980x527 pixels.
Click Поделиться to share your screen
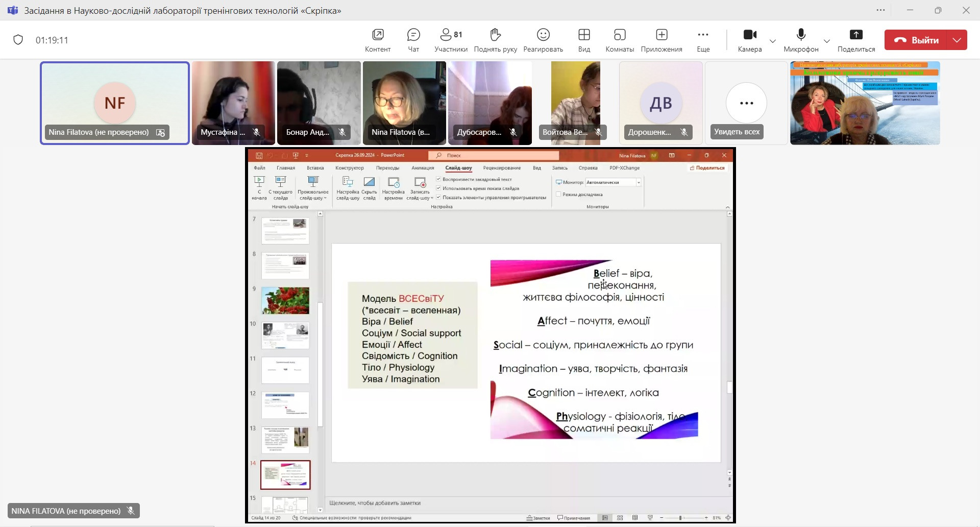click(x=856, y=40)
